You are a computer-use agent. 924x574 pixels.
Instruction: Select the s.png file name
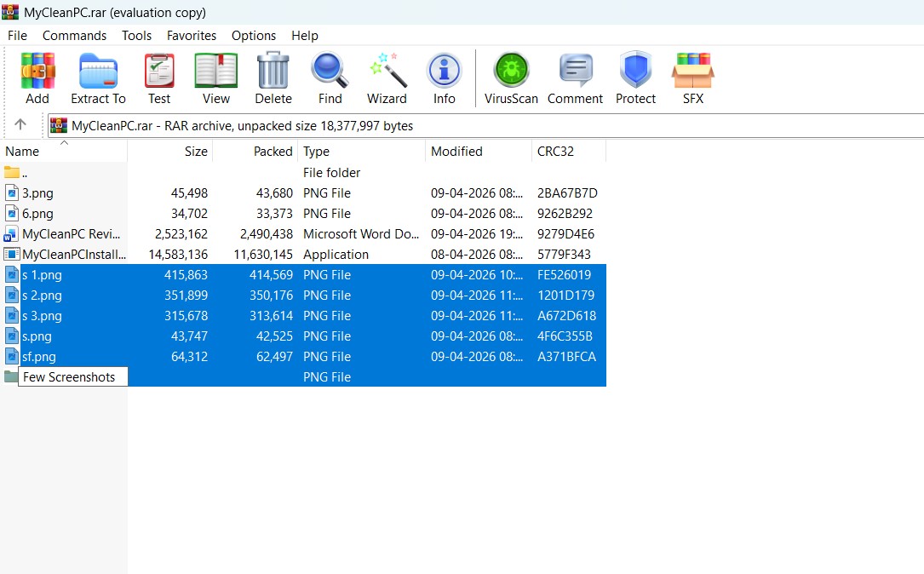pyautogui.click(x=37, y=336)
